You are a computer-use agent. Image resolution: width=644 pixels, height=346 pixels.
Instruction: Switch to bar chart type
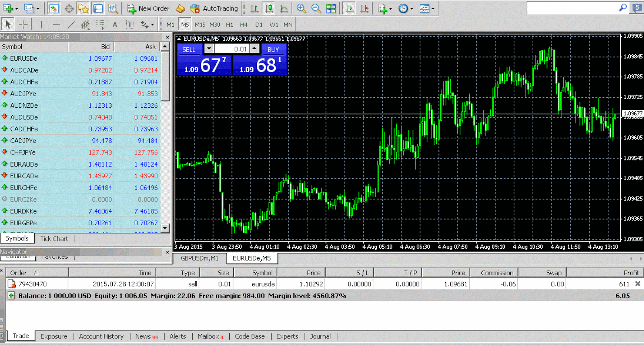tap(254, 8)
